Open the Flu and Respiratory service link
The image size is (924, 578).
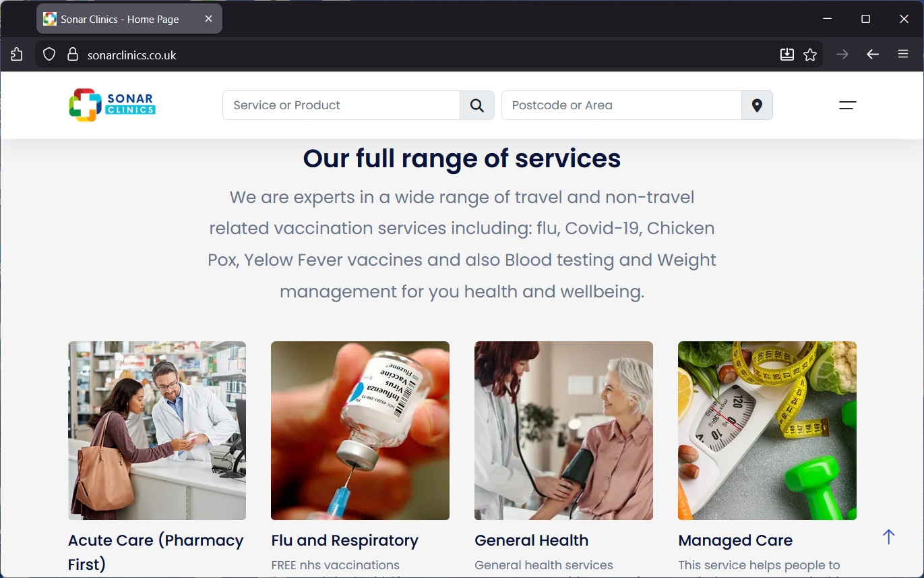tap(344, 540)
